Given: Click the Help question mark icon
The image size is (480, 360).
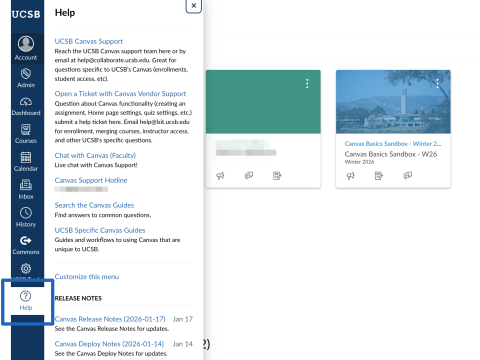Looking at the screenshot, I should point(26,296).
